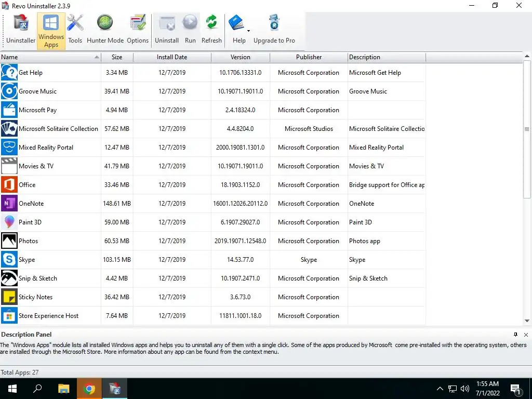Screen dimensions: 532x399
Task: Select the Skype app icon
Action: tap(9, 259)
